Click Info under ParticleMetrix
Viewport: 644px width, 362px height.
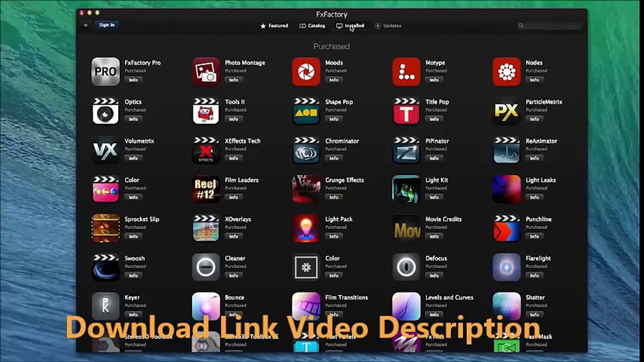[x=534, y=119]
